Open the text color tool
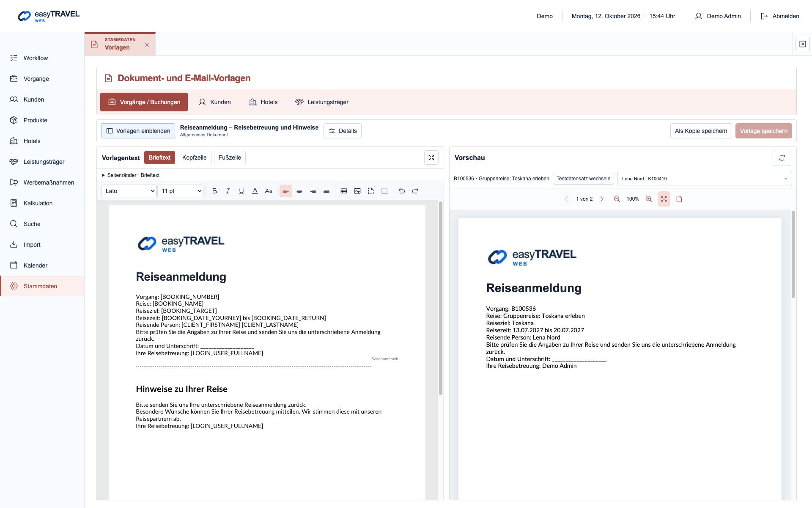 pyautogui.click(x=255, y=191)
